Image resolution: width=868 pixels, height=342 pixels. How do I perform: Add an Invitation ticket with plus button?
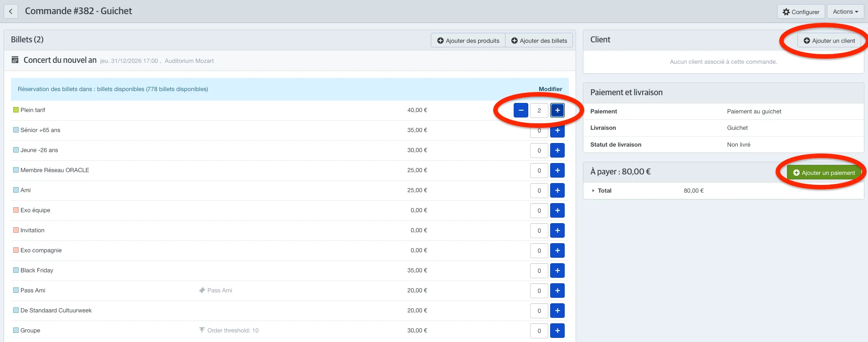click(557, 230)
